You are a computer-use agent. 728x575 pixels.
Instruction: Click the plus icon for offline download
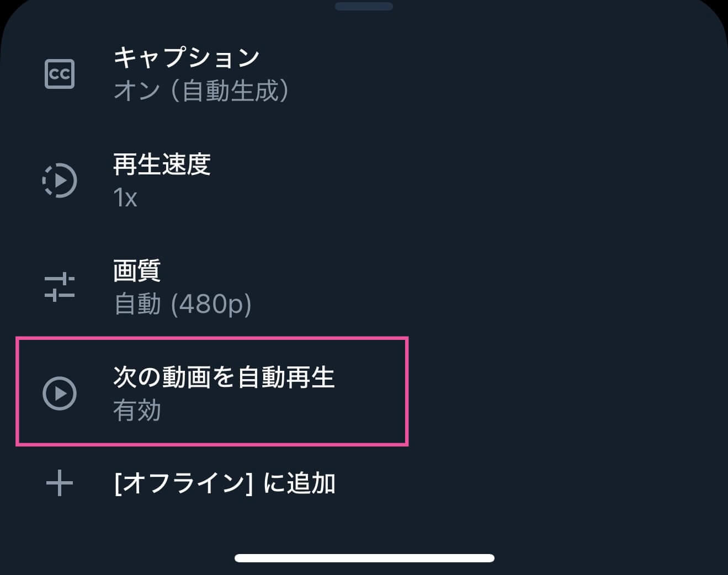click(60, 482)
